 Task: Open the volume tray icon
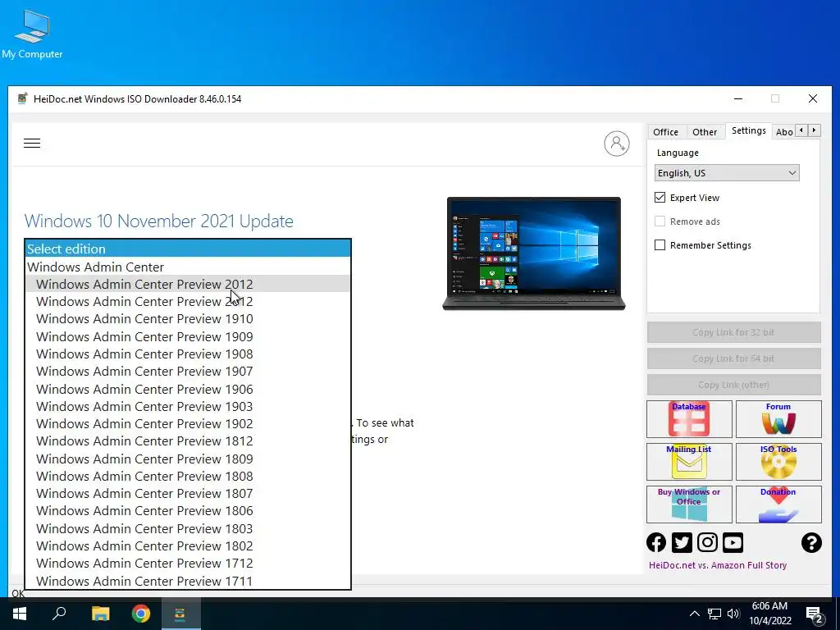733,614
